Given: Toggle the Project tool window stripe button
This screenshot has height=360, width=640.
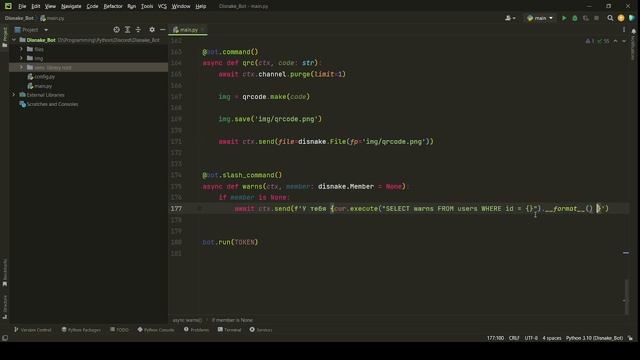Looking at the screenshot, I should pos(5,37).
